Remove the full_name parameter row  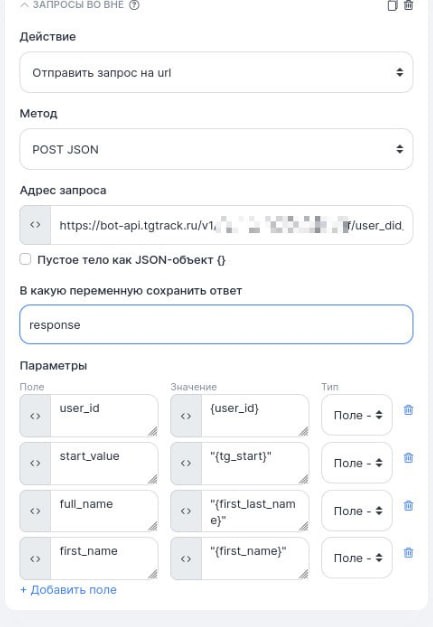coord(408,506)
